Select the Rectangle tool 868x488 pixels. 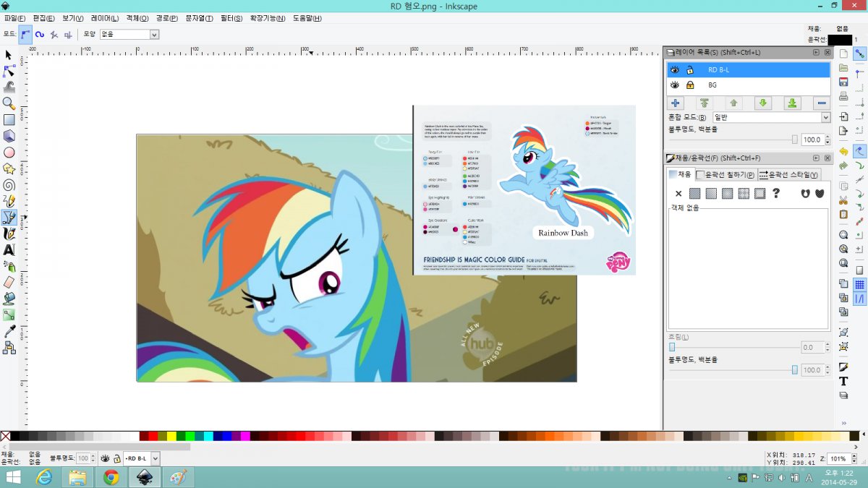tap(9, 120)
